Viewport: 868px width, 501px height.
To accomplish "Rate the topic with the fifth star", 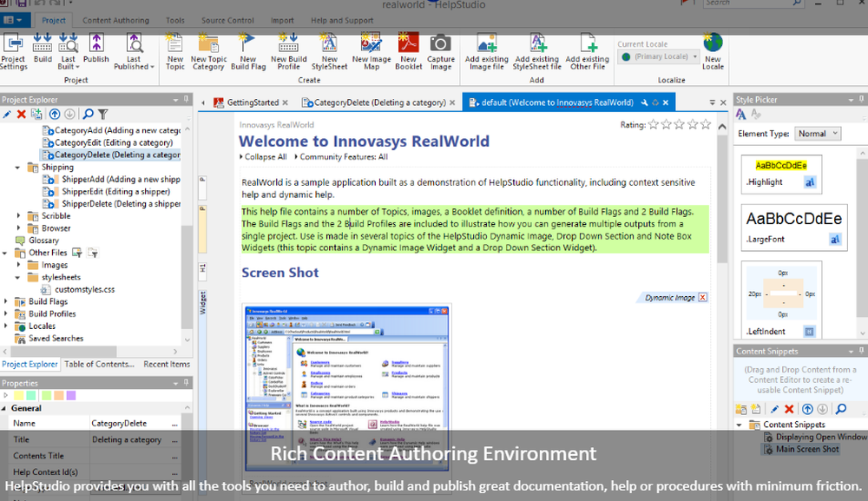I will (705, 124).
